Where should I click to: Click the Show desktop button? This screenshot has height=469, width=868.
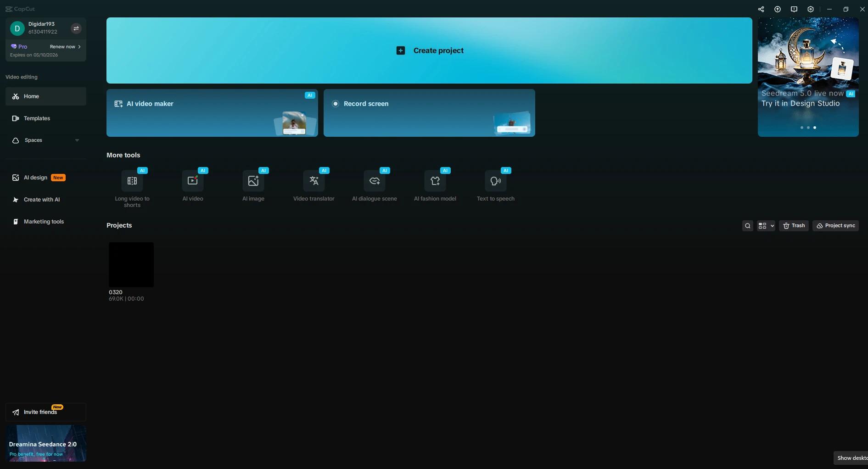851,458
